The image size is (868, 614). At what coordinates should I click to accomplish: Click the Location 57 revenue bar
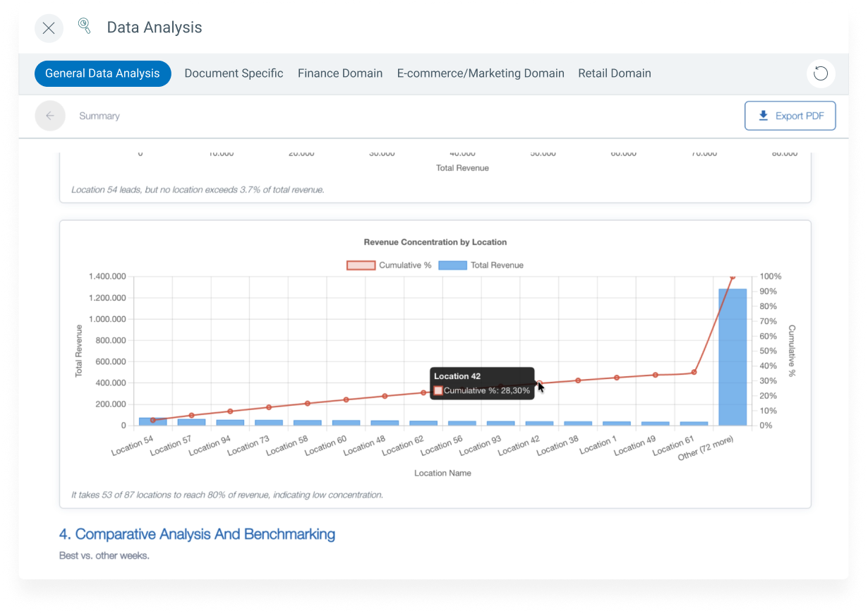pos(191,422)
